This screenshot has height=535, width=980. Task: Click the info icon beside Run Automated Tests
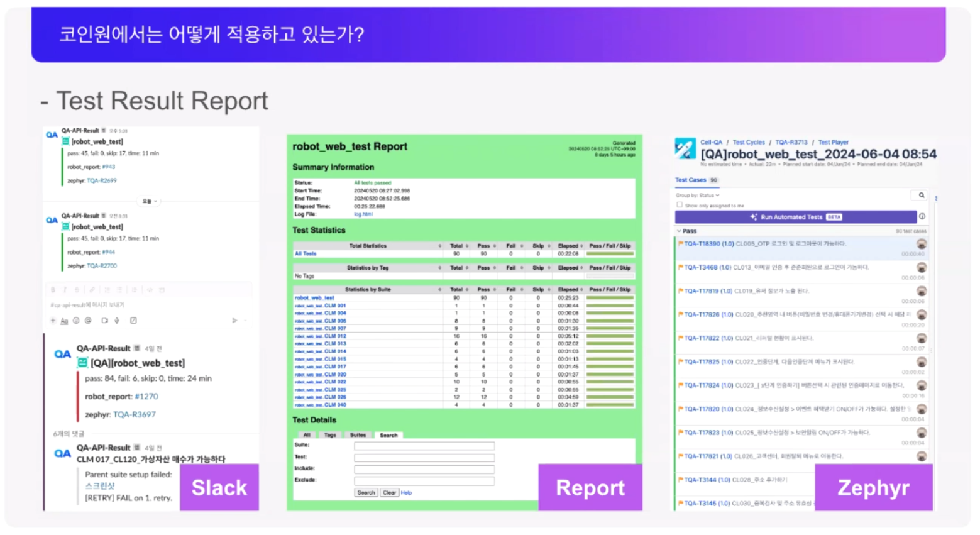click(922, 216)
